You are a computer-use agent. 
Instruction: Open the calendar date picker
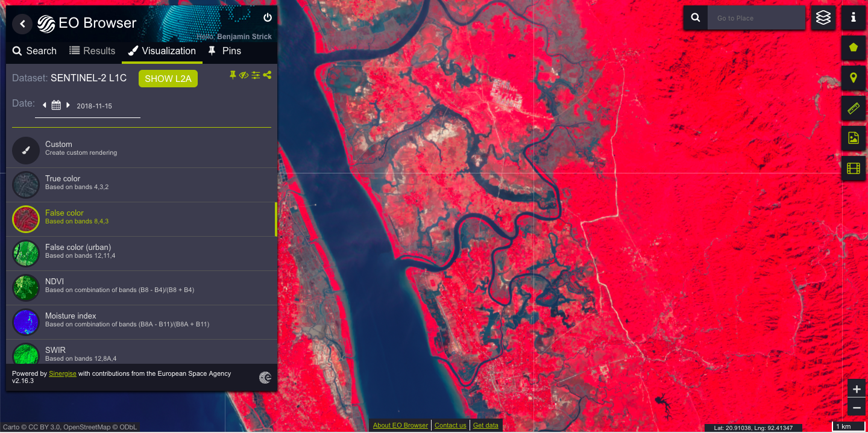click(56, 105)
